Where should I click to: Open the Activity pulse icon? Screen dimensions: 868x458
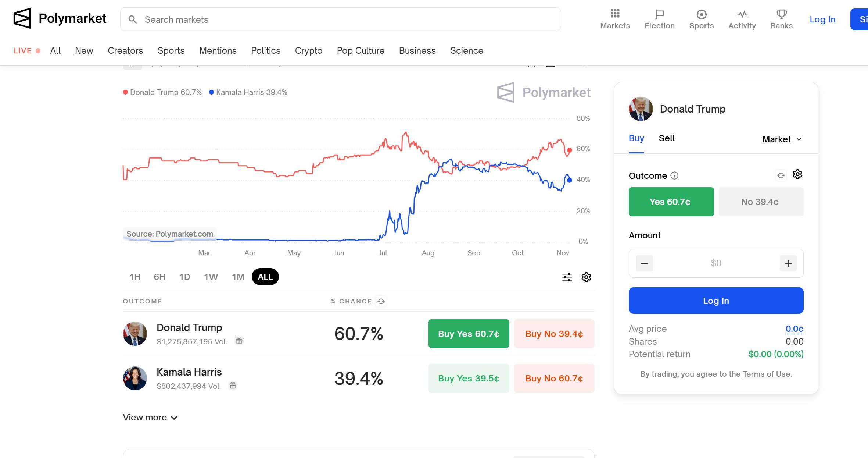coord(742,14)
